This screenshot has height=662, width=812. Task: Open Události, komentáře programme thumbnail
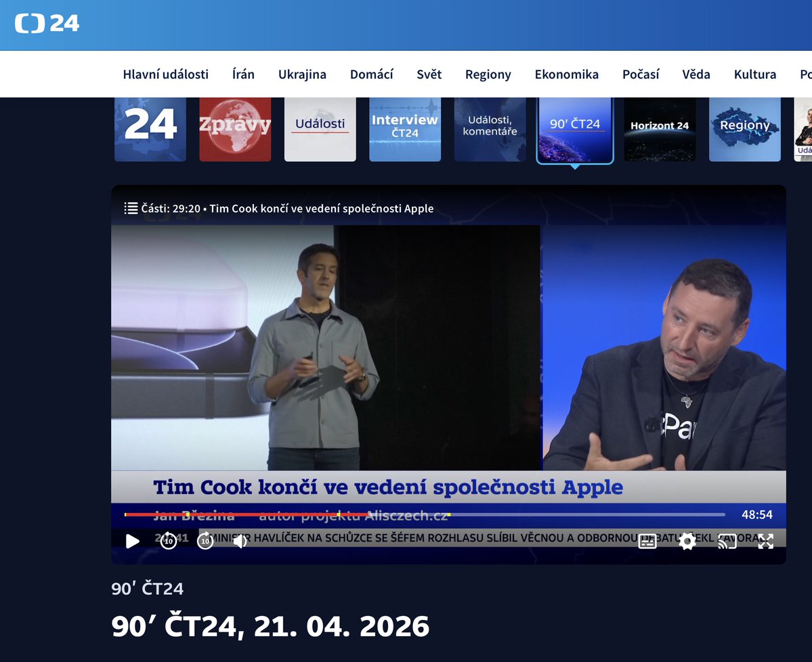pyautogui.click(x=490, y=129)
